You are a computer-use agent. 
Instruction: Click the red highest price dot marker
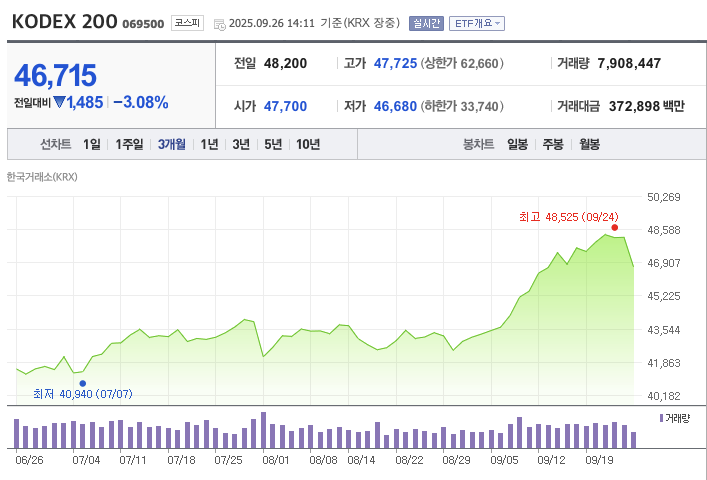(614, 227)
